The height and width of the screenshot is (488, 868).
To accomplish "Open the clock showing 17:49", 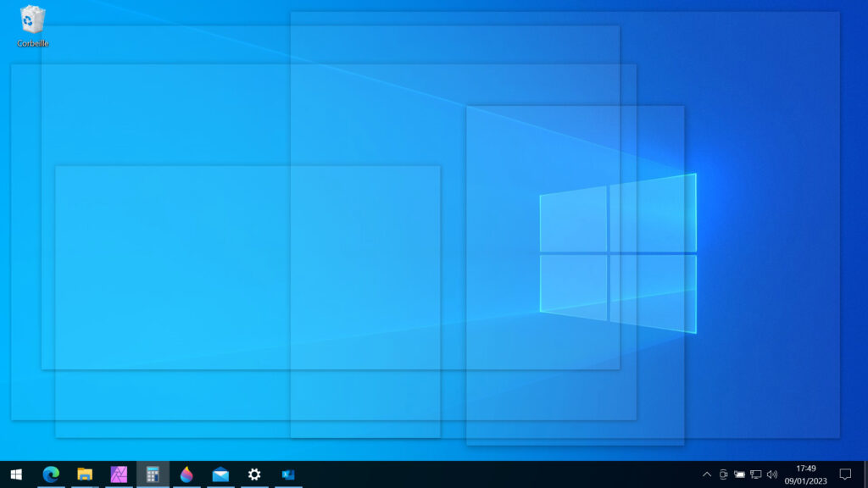I will click(x=805, y=474).
